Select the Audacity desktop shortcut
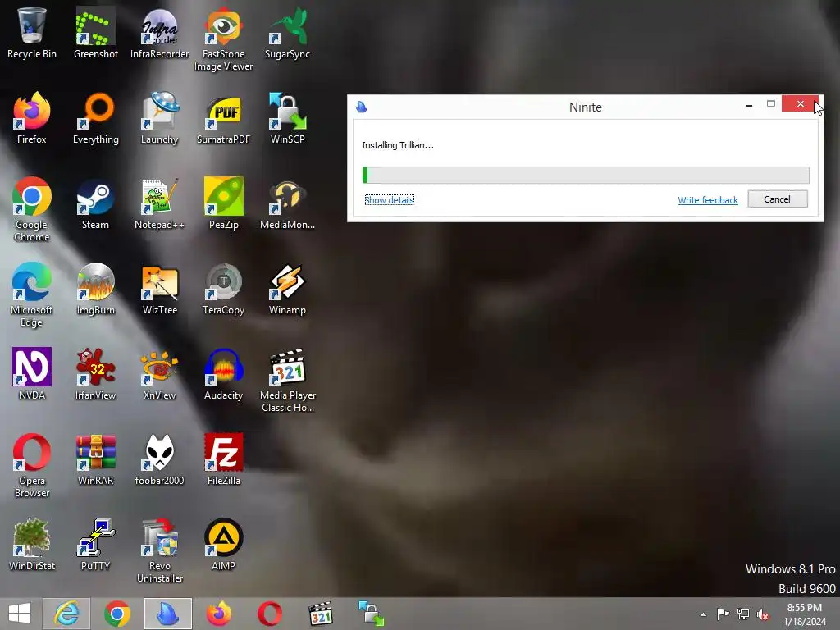Image resolution: width=840 pixels, height=630 pixels. (223, 374)
